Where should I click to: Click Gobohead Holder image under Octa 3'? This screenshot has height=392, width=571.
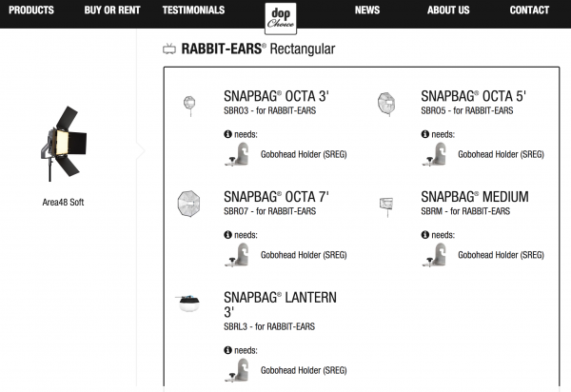click(x=238, y=153)
